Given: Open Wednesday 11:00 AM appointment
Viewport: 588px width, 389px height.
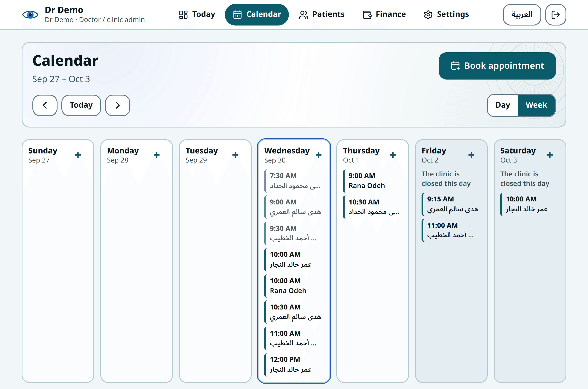Looking at the screenshot, I should (294, 338).
